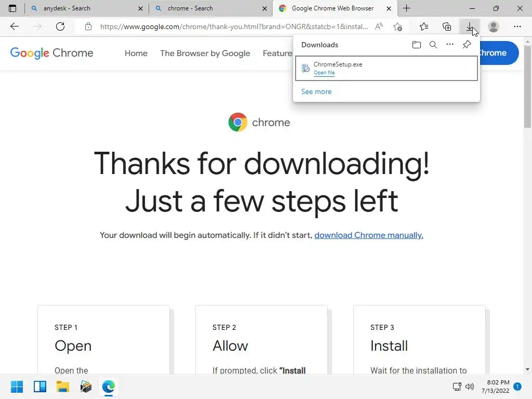Screen dimensions: 532x399
Task: Open the Favorites list icon
Action: [x=424, y=26]
